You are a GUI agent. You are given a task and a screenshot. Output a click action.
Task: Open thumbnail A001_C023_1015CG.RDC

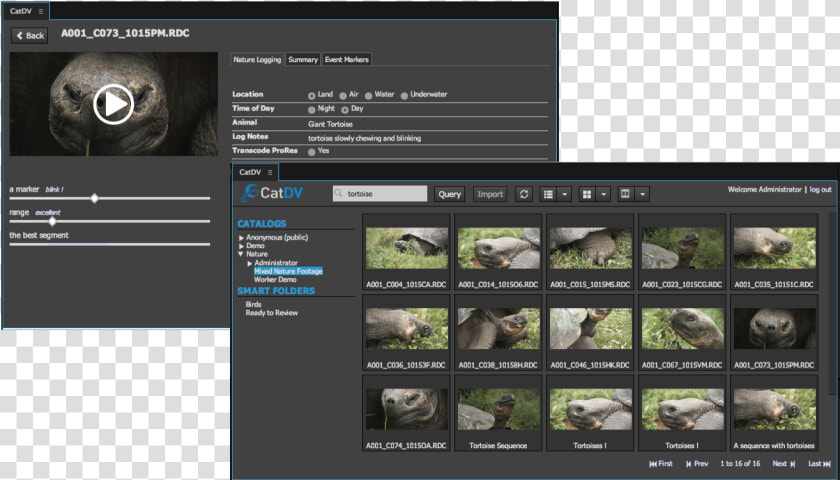pyautogui.click(x=682, y=252)
